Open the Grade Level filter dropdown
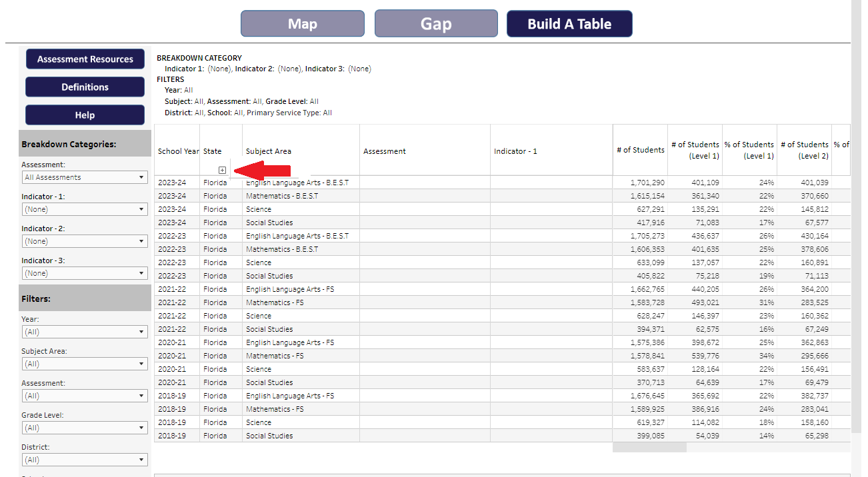 click(85, 428)
